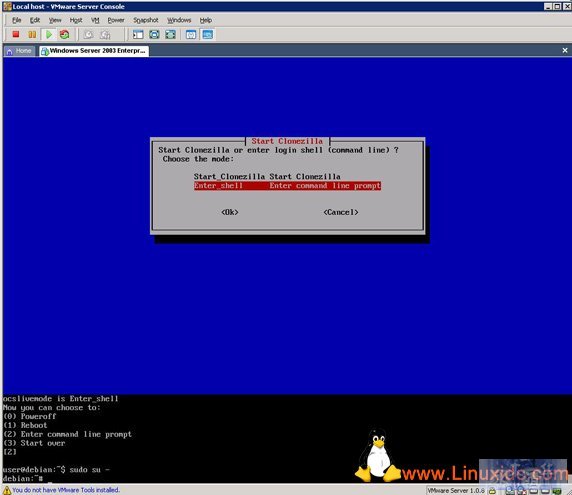The height and width of the screenshot is (495, 572).
Task: Click the warning icon in status bar
Action: [7, 490]
